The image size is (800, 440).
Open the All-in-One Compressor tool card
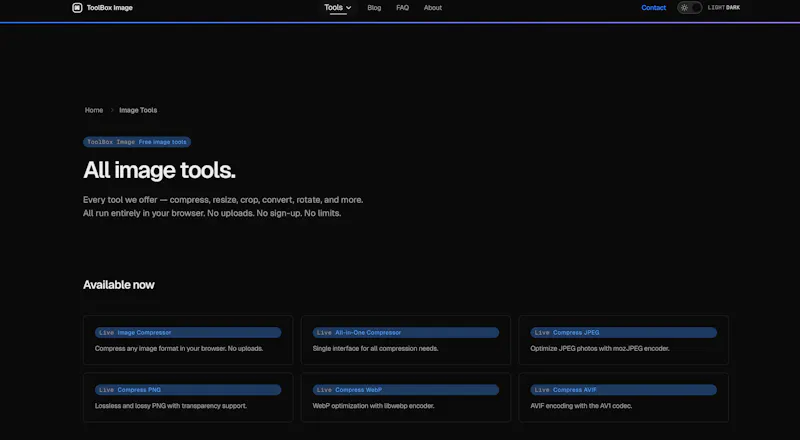pos(406,340)
